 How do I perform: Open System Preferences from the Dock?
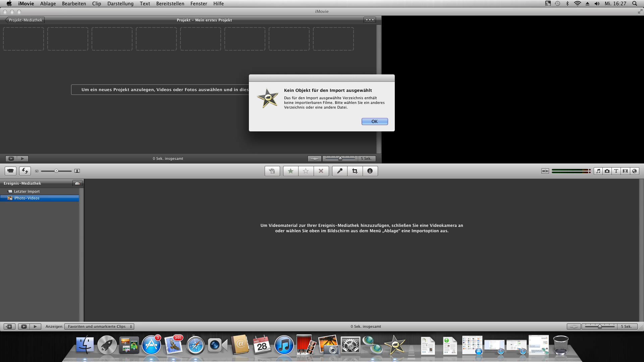pos(351,345)
